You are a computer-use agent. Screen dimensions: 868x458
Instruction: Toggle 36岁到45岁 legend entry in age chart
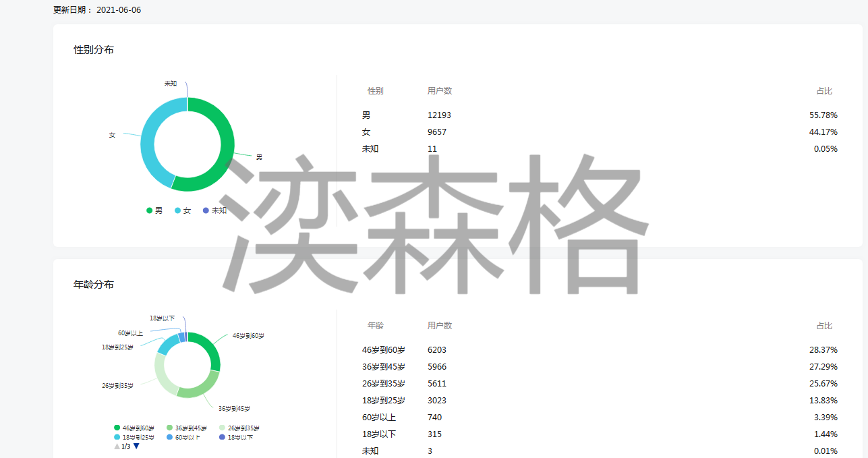186,428
